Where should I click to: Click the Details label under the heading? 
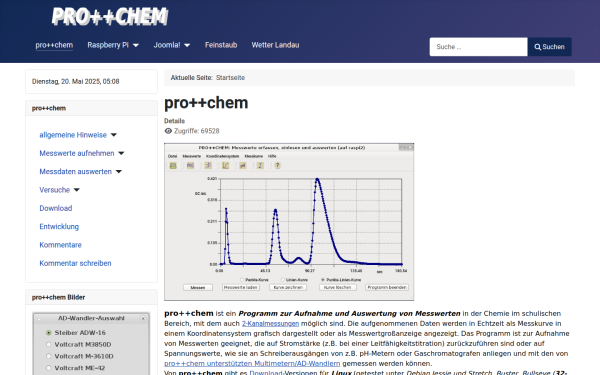[174, 121]
